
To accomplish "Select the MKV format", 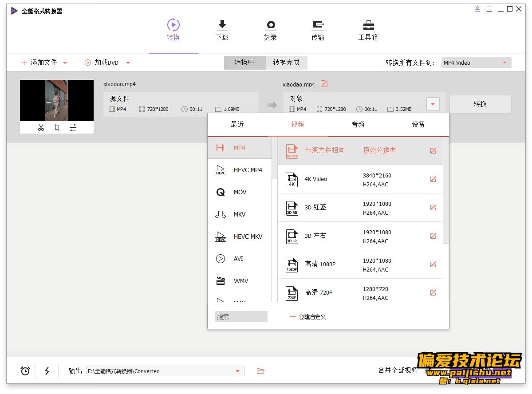I will [240, 214].
